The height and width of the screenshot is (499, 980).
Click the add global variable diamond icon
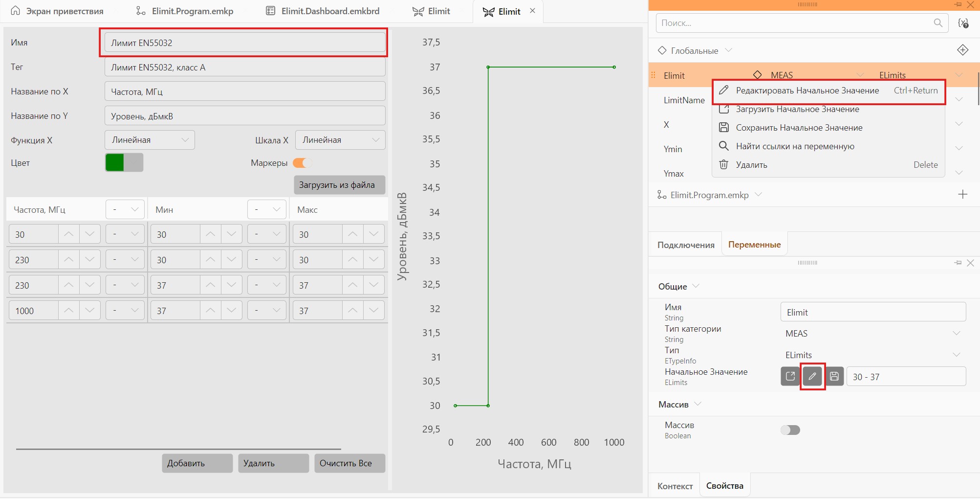click(x=962, y=50)
